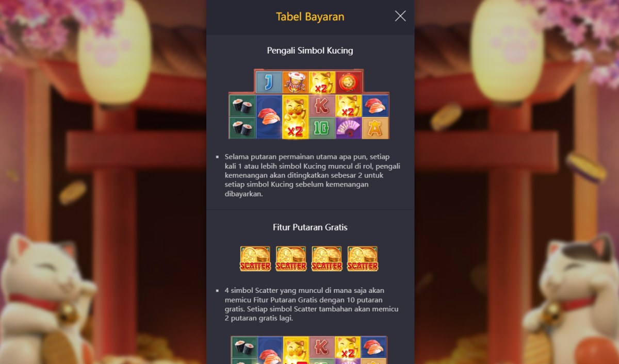Select the large salmon nigiri on blue tile
Viewport: 619px width, 364px height.
pos(269,117)
